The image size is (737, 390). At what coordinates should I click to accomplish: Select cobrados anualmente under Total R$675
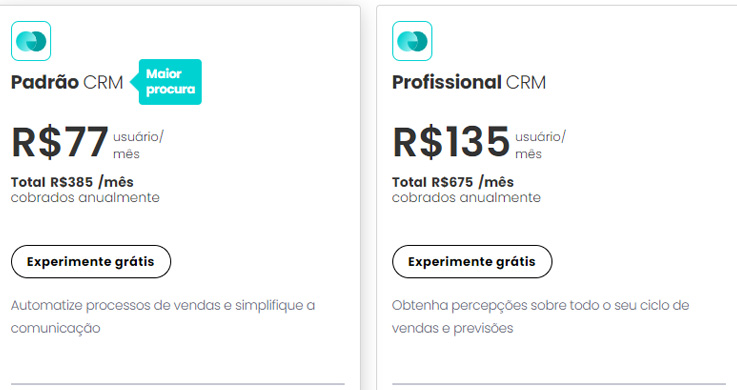click(466, 197)
